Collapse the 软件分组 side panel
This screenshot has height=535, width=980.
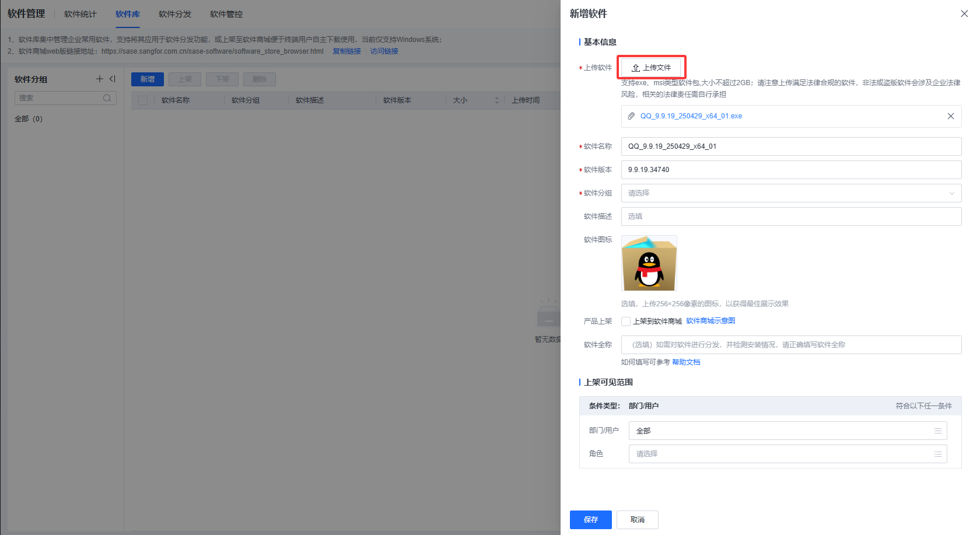click(113, 79)
